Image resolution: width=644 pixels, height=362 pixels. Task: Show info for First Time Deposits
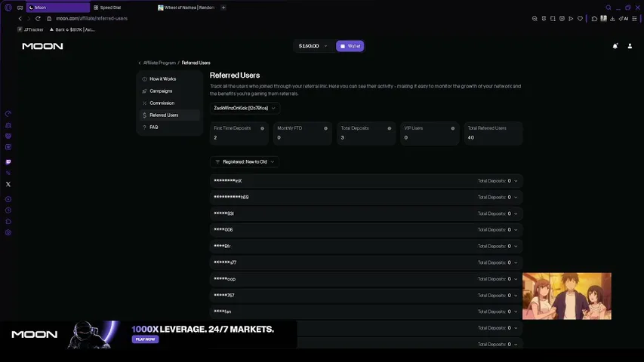click(x=263, y=128)
